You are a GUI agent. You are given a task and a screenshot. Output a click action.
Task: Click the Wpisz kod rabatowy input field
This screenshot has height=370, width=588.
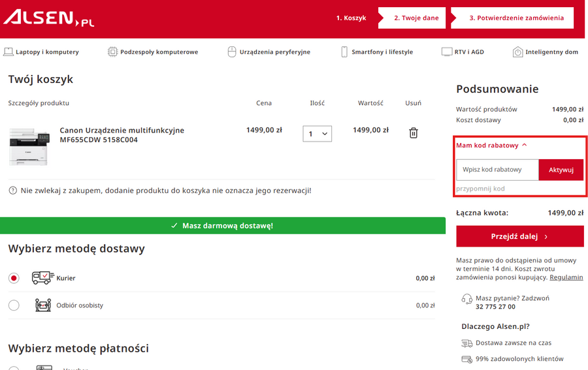497,170
